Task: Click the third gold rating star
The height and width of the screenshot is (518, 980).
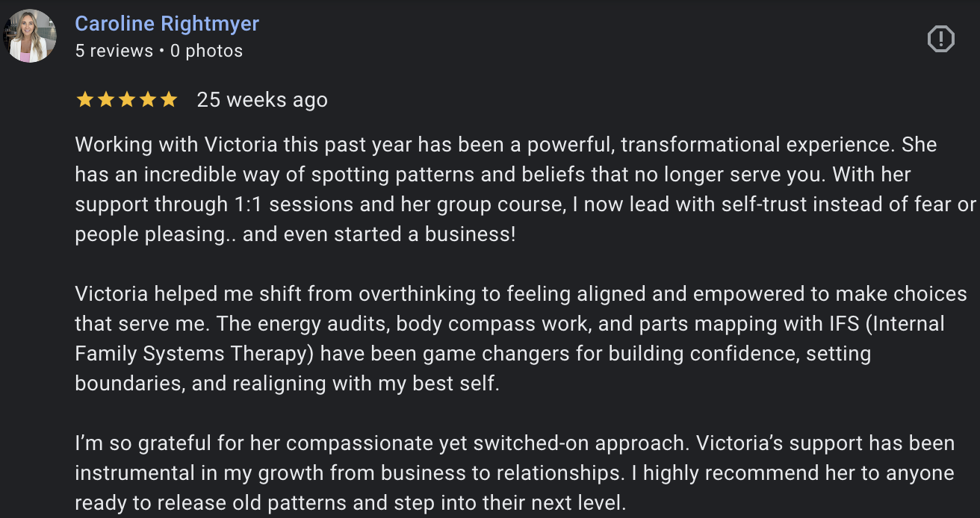Action: (126, 99)
